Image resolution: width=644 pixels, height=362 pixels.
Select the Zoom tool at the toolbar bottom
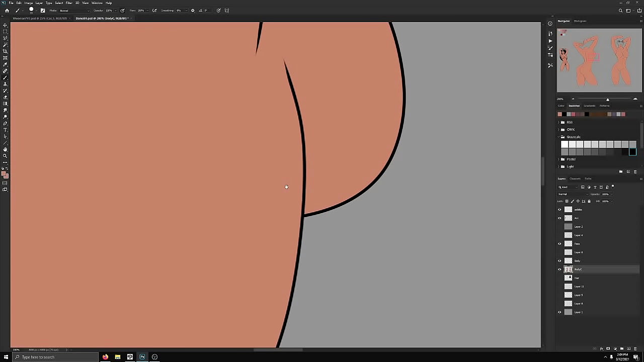click(5, 156)
